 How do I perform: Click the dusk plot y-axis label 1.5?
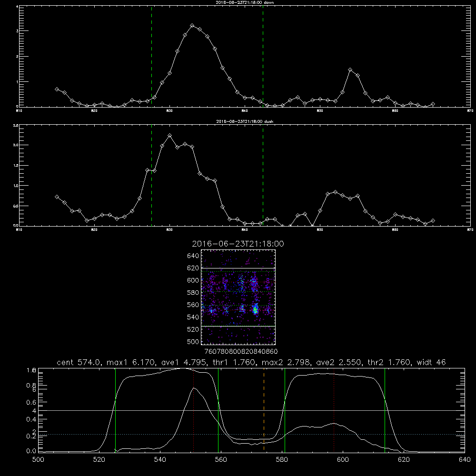point(16,166)
